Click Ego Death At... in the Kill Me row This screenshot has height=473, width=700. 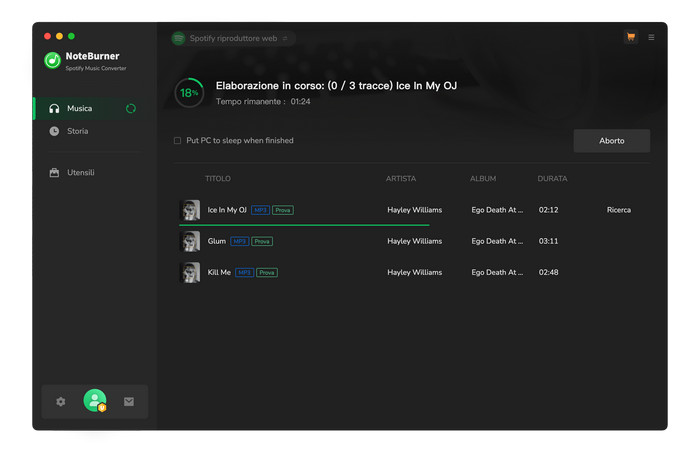tap(497, 273)
